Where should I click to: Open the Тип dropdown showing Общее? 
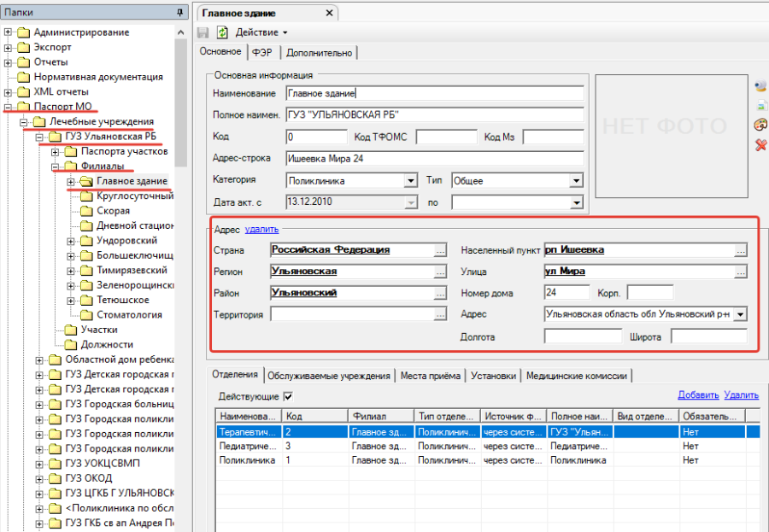(x=576, y=181)
